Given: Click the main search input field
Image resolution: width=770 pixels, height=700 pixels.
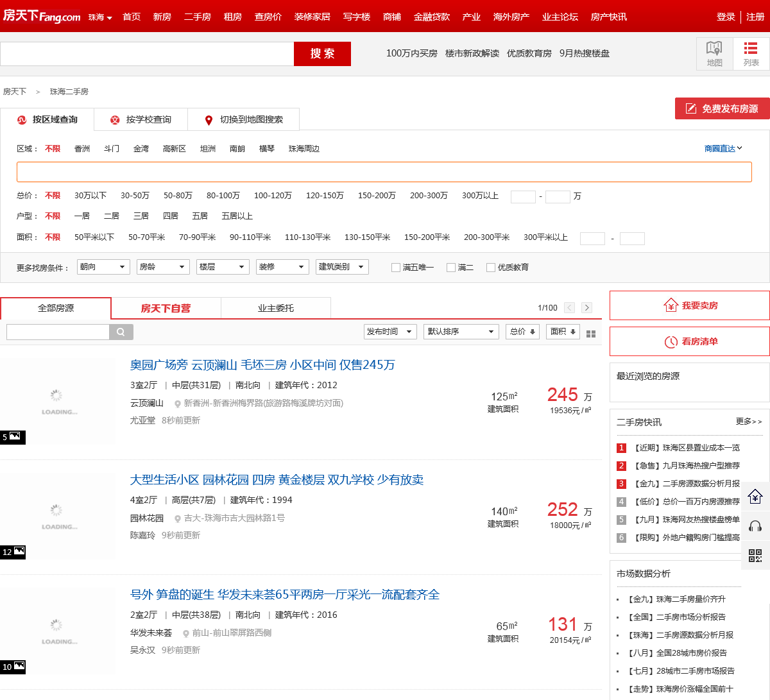Looking at the screenshot, I should (147, 54).
